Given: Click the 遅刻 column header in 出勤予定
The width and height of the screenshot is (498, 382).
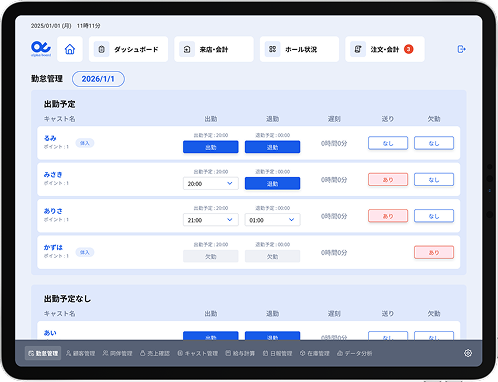Looking at the screenshot, I should tap(334, 119).
